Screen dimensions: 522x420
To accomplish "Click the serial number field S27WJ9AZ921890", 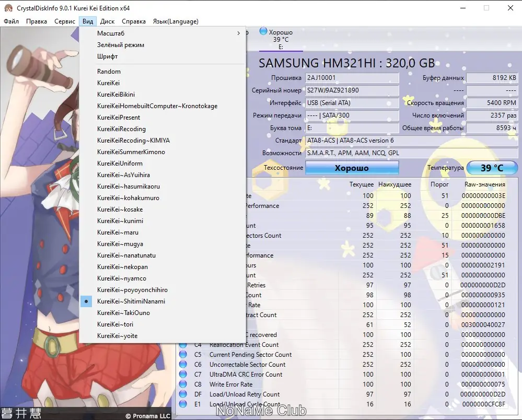I will [352, 90].
